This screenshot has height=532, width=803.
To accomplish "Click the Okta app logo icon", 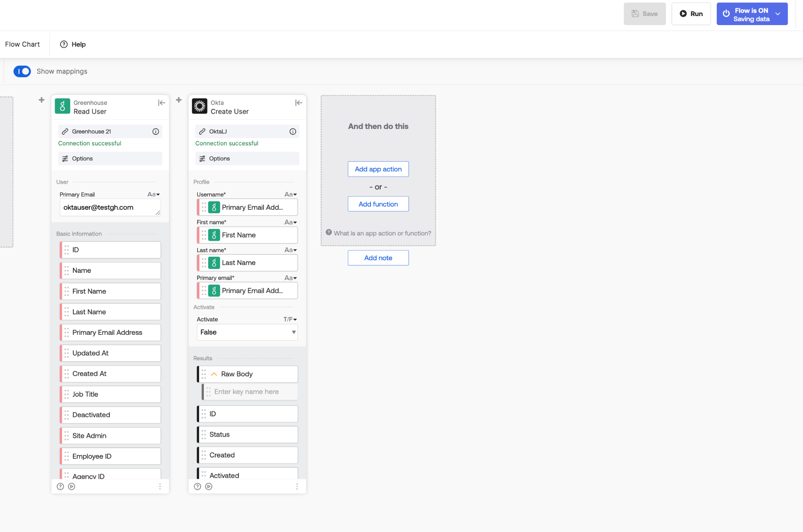I will coord(200,106).
